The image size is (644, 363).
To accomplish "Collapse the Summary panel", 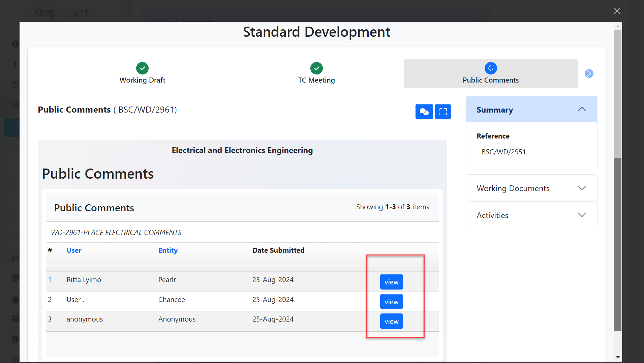I will pos(582,110).
